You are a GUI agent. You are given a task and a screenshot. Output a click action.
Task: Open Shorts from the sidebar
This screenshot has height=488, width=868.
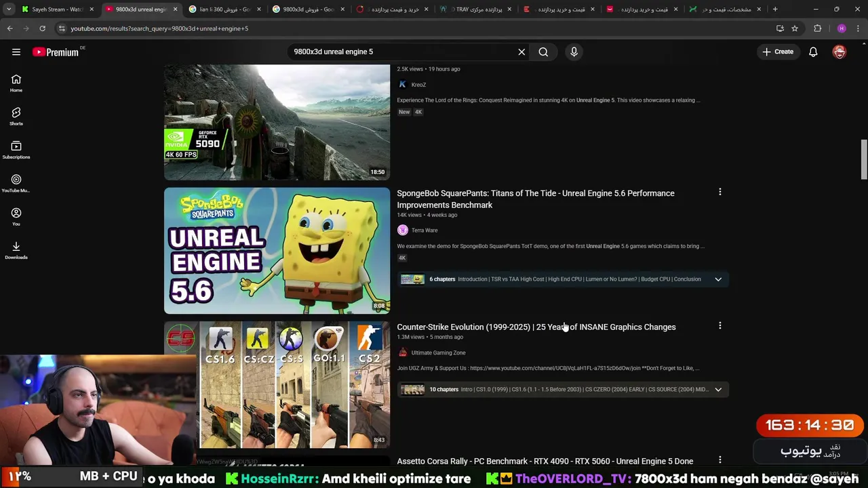click(x=16, y=117)
